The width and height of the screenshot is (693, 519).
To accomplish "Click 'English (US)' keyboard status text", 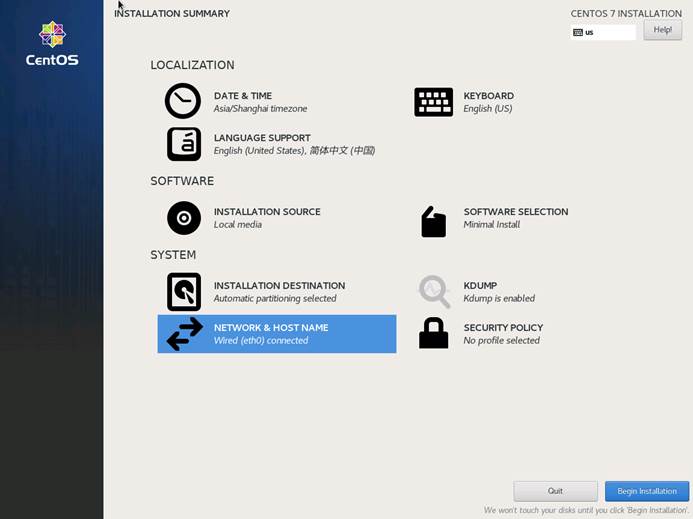I will click(488, 109).
